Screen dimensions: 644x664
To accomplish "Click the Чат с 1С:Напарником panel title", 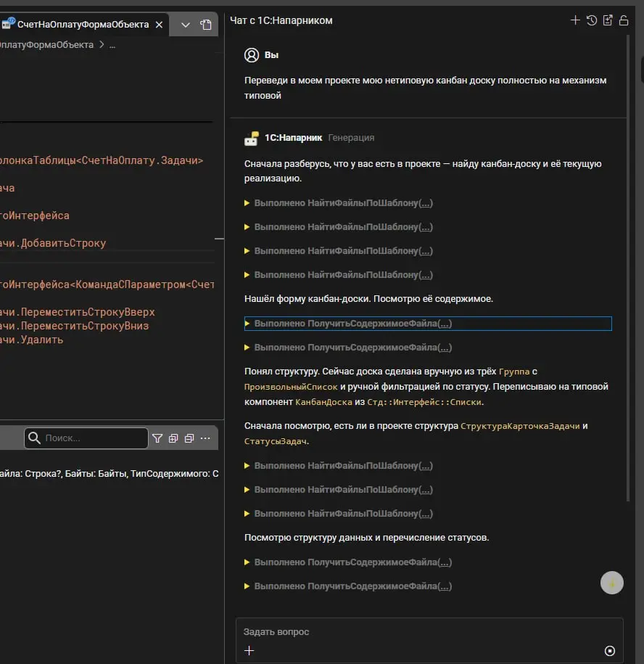I will click(281, 20).
